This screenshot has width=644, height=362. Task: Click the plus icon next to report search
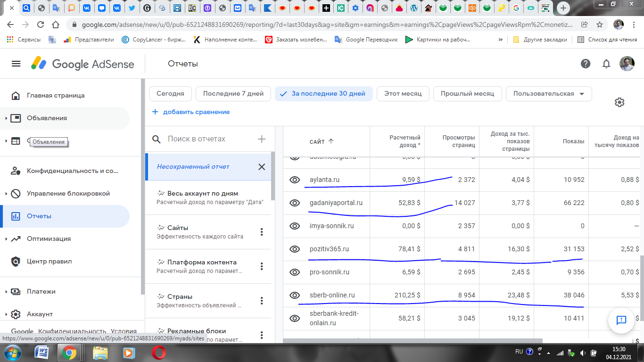[x=262, y=139]
